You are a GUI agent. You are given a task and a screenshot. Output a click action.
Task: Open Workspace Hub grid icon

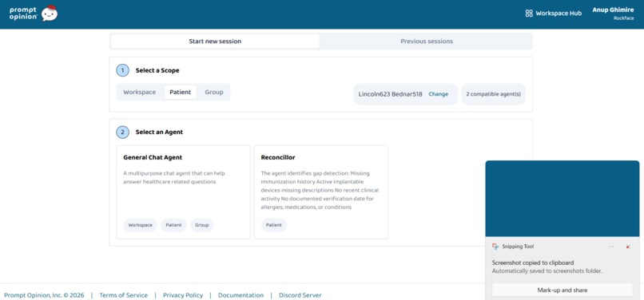[529, 13]
